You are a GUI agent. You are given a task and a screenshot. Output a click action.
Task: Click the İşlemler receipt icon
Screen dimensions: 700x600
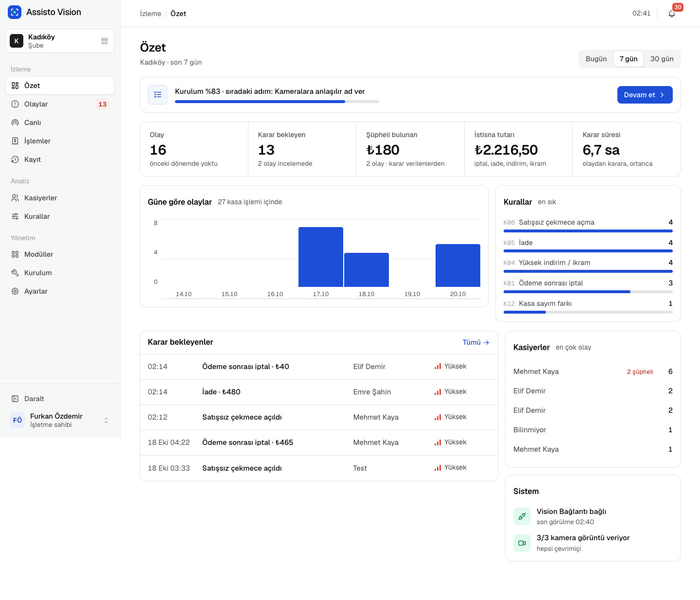point(15,141)
